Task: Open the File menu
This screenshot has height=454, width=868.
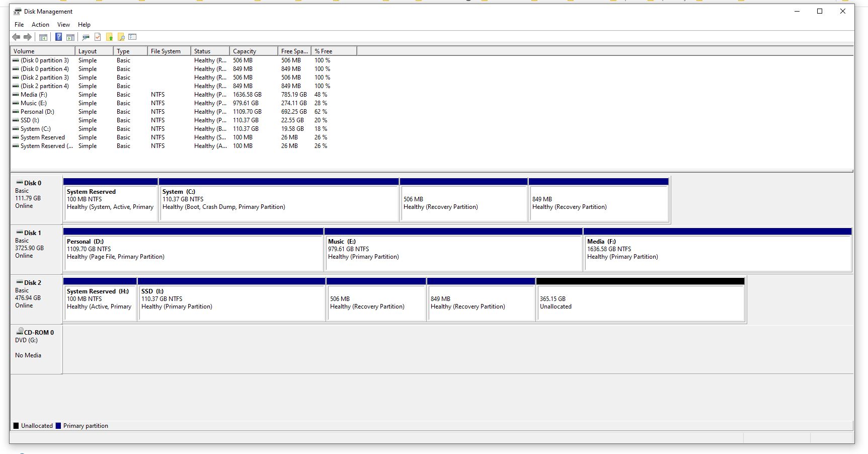Action: click(19, 24)
